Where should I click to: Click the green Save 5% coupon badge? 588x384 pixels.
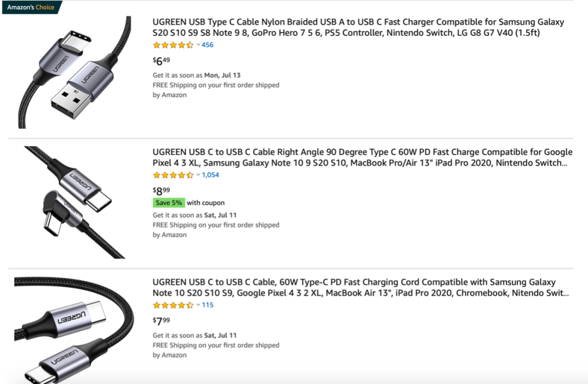pos(169,203)
